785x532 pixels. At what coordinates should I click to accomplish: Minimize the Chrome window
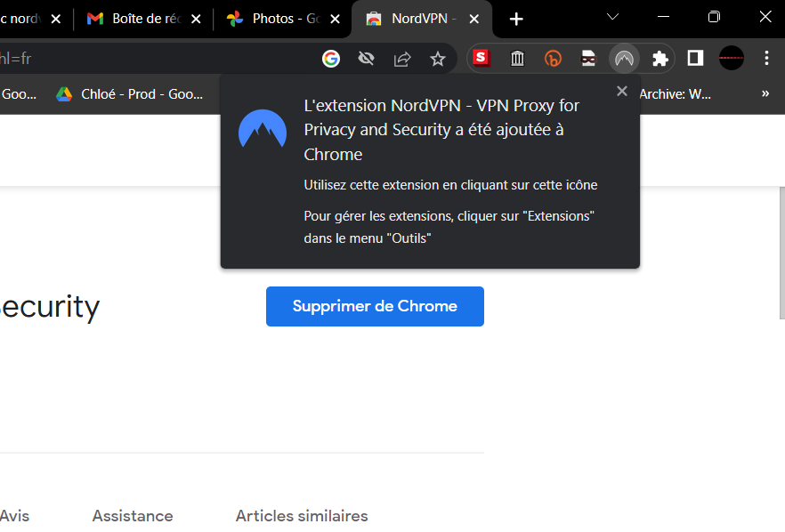663,17
